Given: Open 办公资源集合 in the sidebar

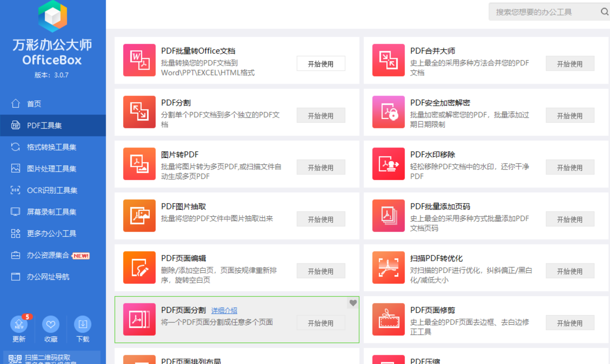Looking at the screenshot, I should coord(53,255).
